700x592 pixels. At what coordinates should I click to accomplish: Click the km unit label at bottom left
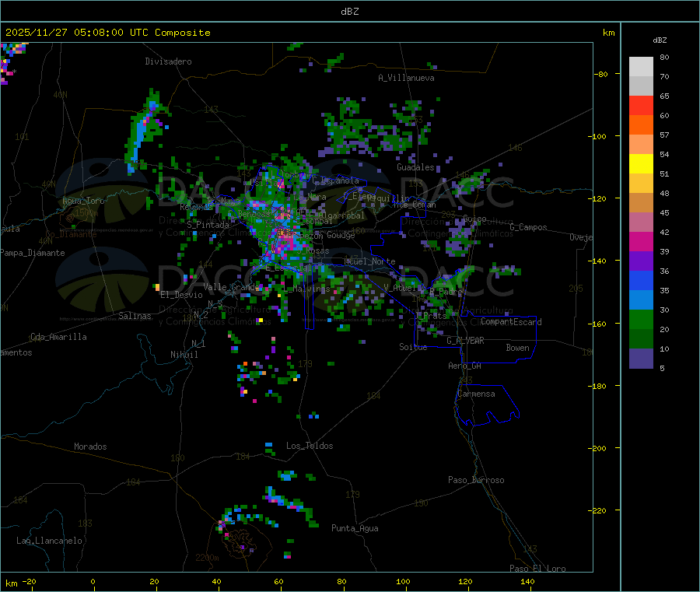[12, 583]
